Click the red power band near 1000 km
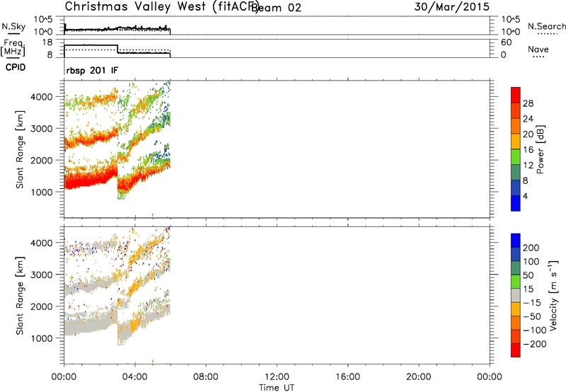566x392 pixels. click(91, 180)
